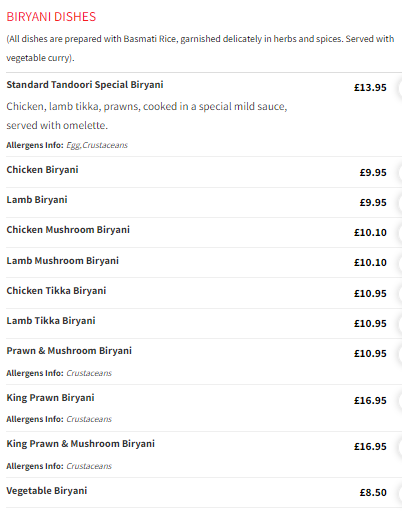402x511 pixels.
Task: Select the £8.50 Vegetable Biryani price
Action: 373,493
